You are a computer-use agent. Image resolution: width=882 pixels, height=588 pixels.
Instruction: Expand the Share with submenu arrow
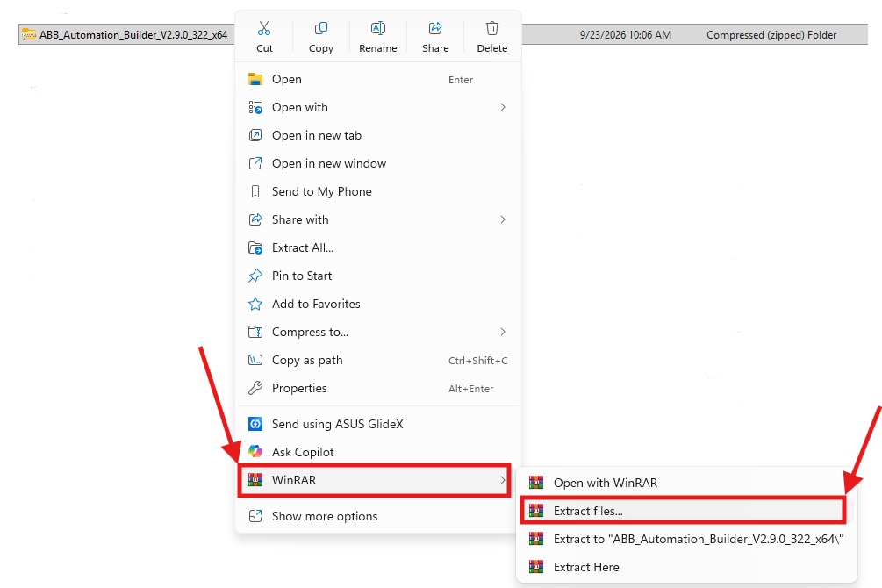coord(503,219)
